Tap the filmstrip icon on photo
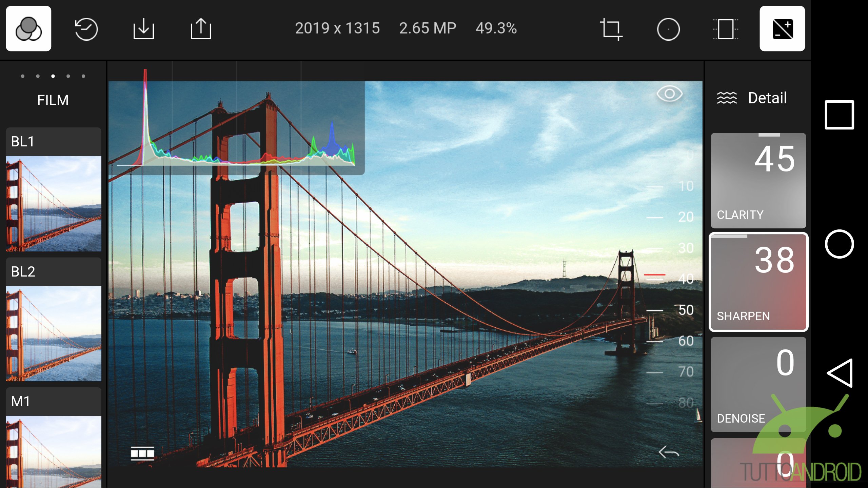The width and height of the screenshot is (868, 488). pos(142,453)
